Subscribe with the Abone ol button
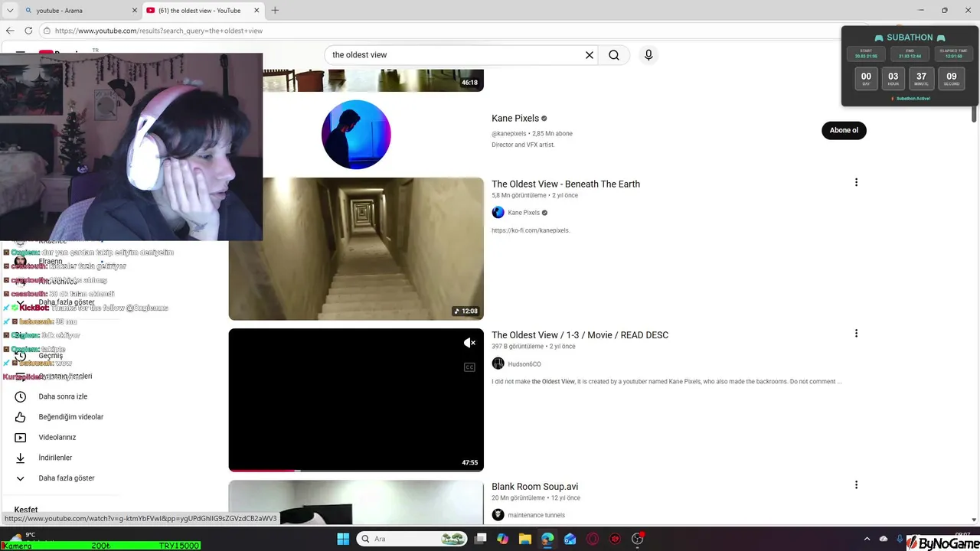 point(844,130)
